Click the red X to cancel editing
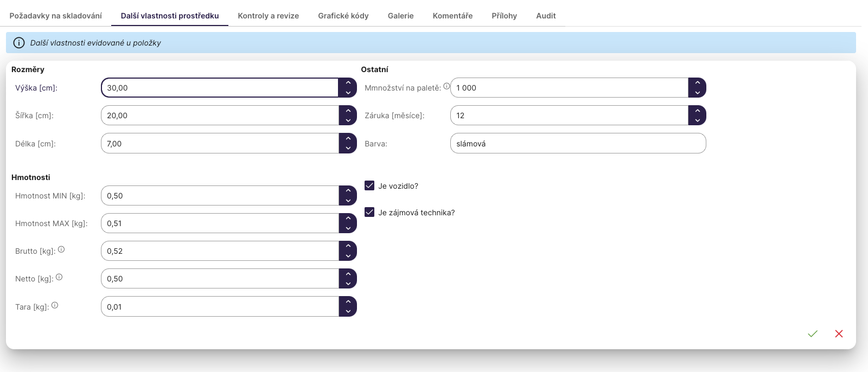The width and height of the screenshot is (868, 372). (839, 333)
